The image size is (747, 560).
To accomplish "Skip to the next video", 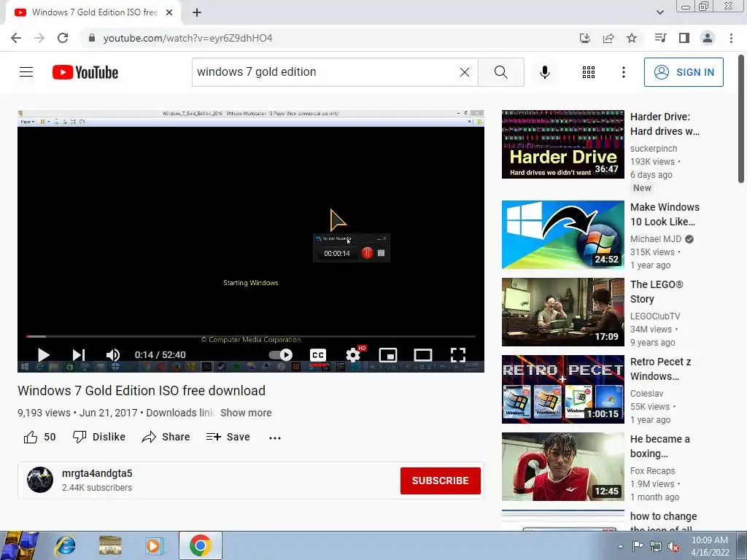I will 79,355.
